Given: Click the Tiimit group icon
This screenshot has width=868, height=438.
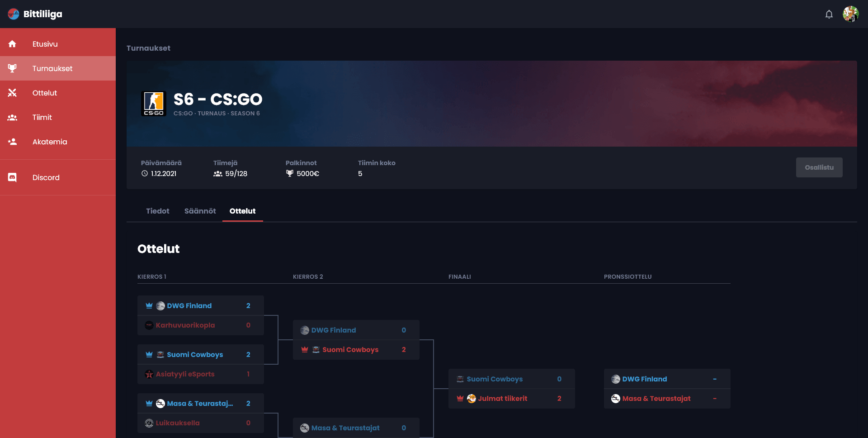Looking at the screenshot, I should coord(12,117).
